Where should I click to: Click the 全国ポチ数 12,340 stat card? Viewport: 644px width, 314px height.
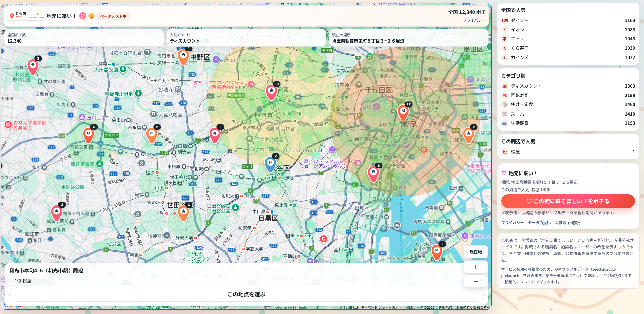(x=84, y=38)
